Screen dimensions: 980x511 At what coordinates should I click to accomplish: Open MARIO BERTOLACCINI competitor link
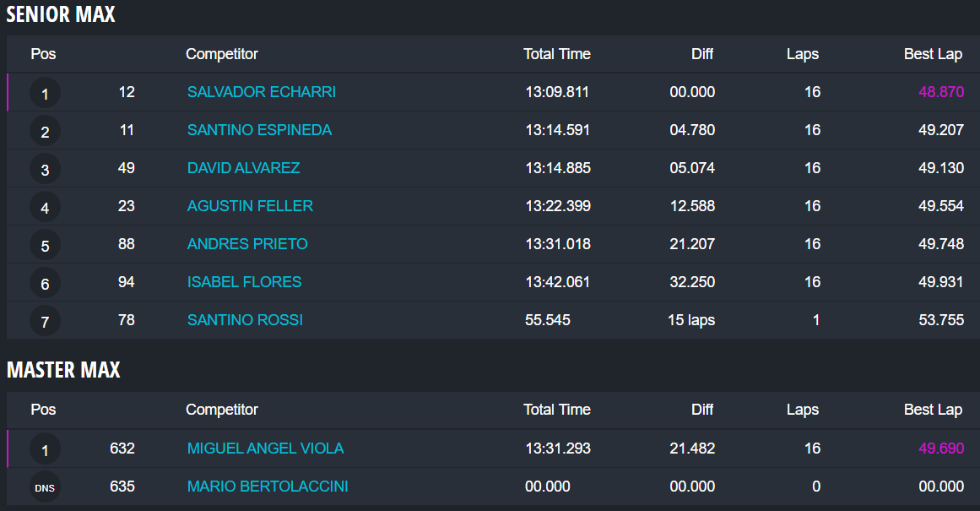(268, 487)
